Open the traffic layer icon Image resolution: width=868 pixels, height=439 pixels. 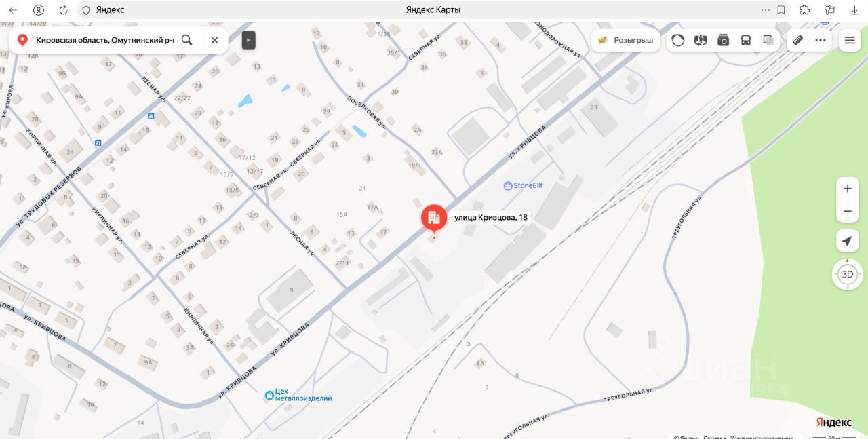click(x=678, y=40)
